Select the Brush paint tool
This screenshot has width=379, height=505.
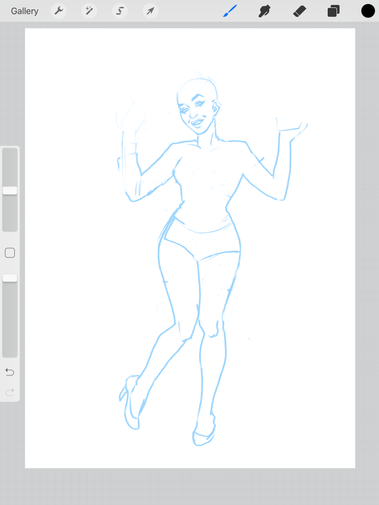tap(230, 11)
